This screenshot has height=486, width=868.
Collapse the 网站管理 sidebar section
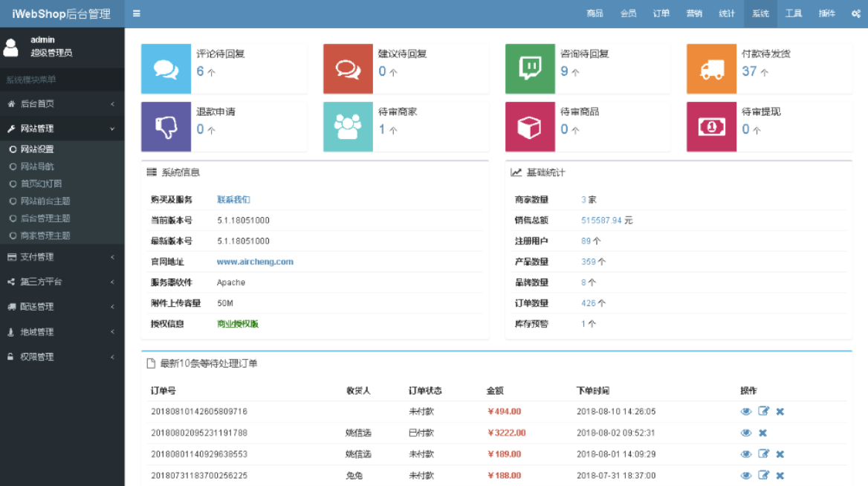tap(62, 129)
